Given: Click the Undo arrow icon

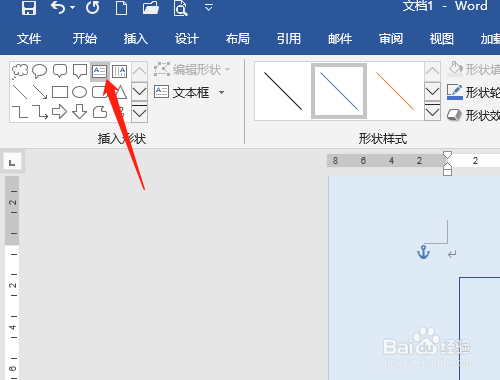Looking at the screenshot, I should click(x=58, y=7).
